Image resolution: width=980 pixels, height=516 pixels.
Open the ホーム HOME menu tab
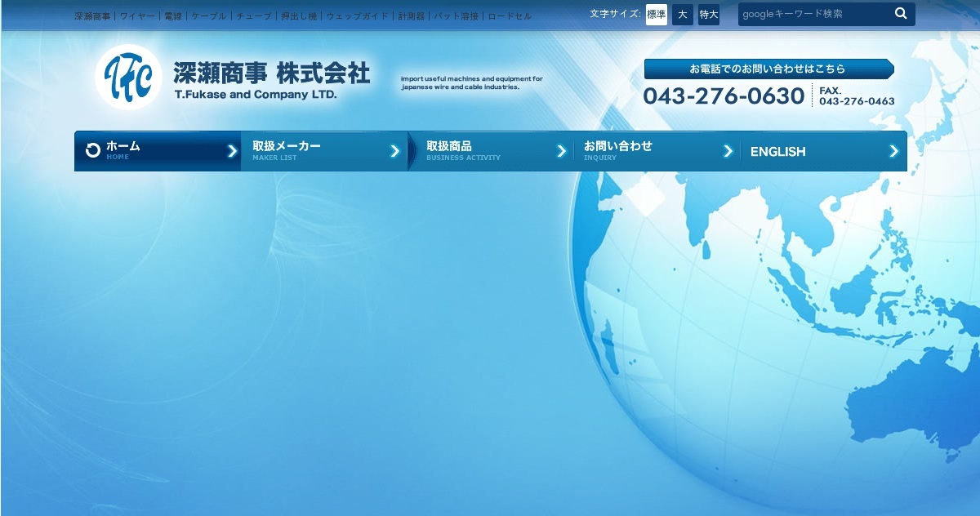[x=158, y=151]
